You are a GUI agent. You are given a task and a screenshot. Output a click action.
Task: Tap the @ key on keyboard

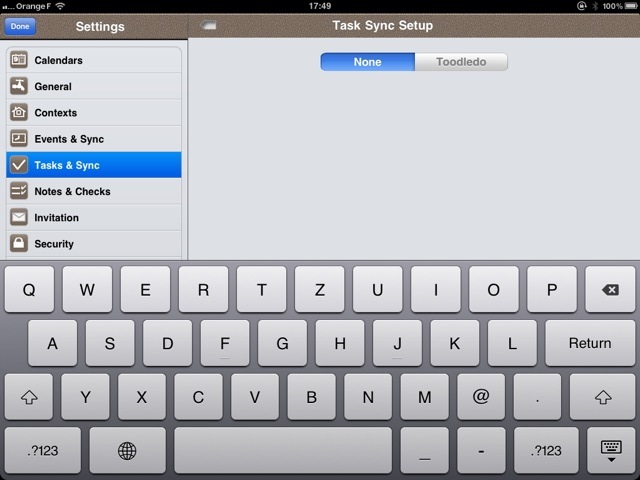click(481, 397)
